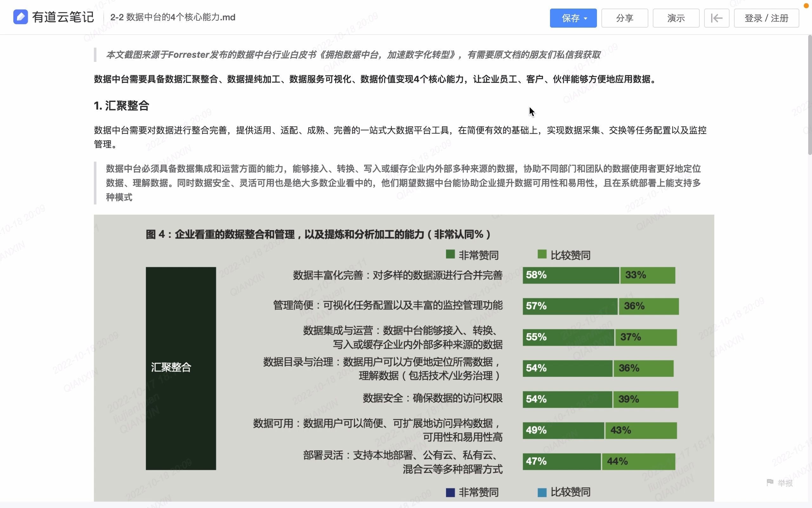Click the 55% bar for 数据集成与运营
This screenshot has height=508, width=812.
(568, 337)
